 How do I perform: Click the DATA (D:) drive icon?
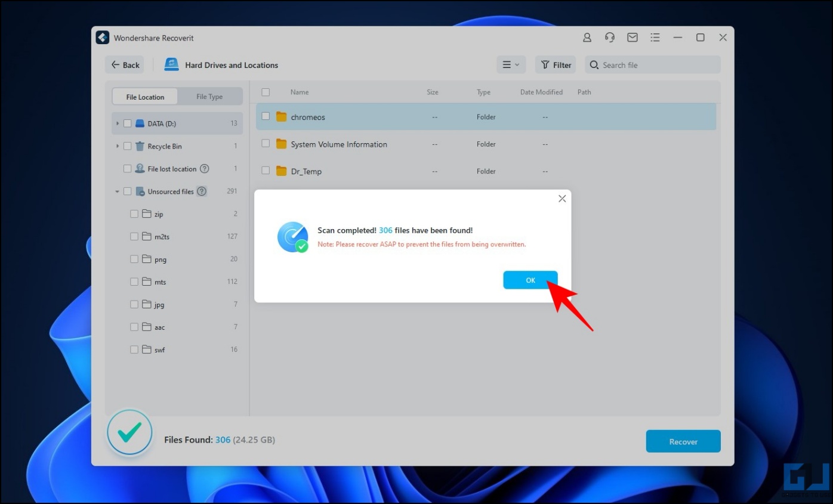click(x=140, y=123)
